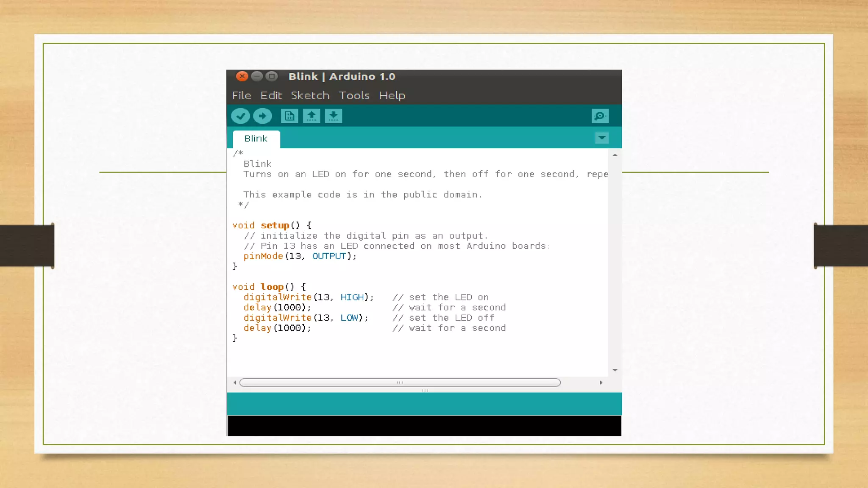The width and height of the screenshot is (868, 488).
Task: Click the horizontal scrollbar thumb
Action: click(x=400, y=383)
